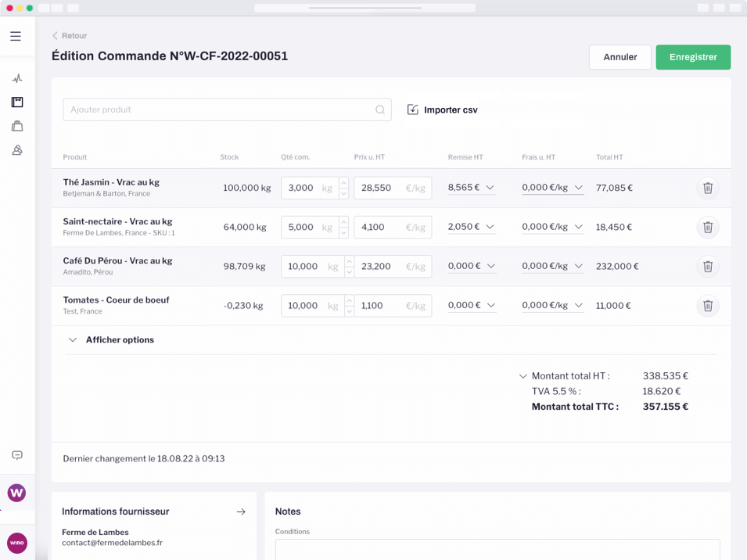747x560 pixels.
Task: Open the statistics section in the sidebar
Action: coord(17,78)
